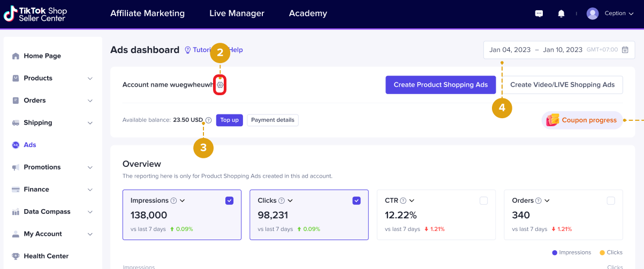Image resolution: width=644 pixels, height=269 pixels.
Task: Go to Live Manager
Action: pos(237,13)
